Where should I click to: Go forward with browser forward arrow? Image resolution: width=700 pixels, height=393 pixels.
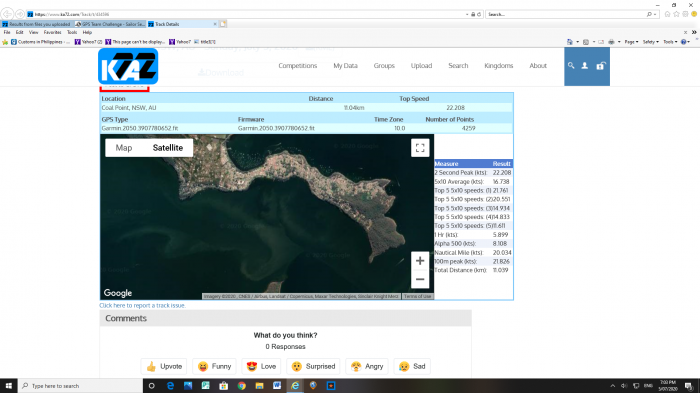(20, 14)
